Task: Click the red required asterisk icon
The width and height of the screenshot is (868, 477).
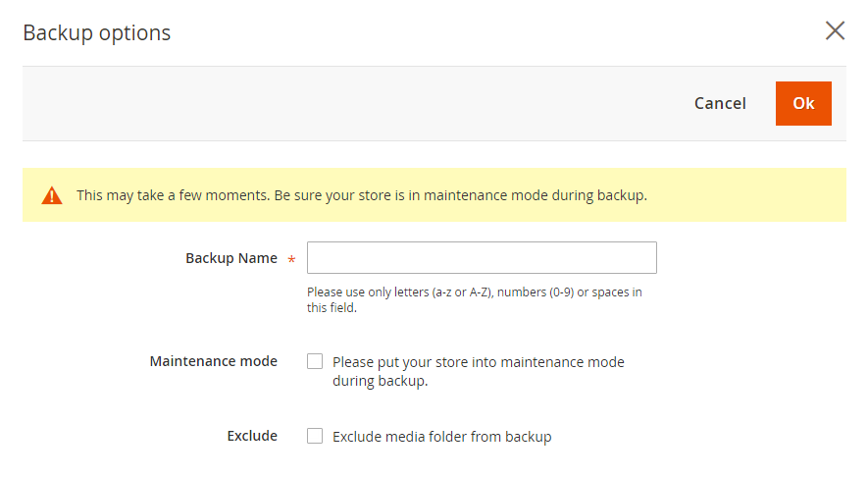Action: (291, 259)
